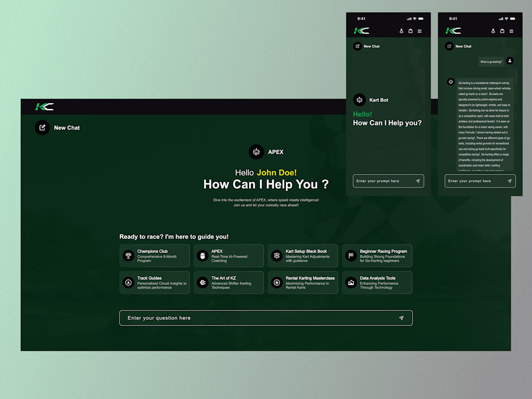Click the compass icon on the Track Guides card
Screen dimensions: 532x399
click(128, 282)
